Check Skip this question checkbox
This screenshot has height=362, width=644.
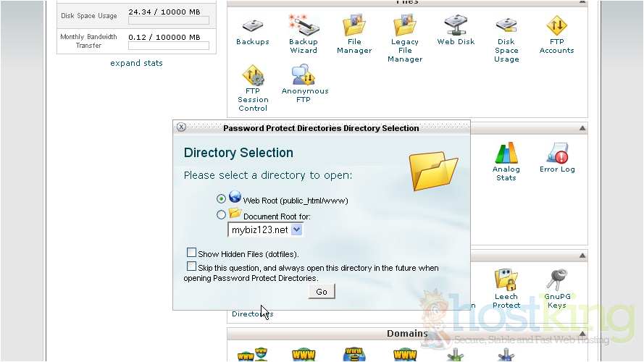(192, 267)
